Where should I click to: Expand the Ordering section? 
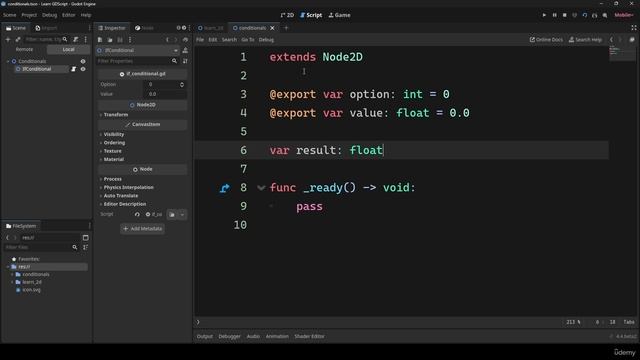(114, 143)
